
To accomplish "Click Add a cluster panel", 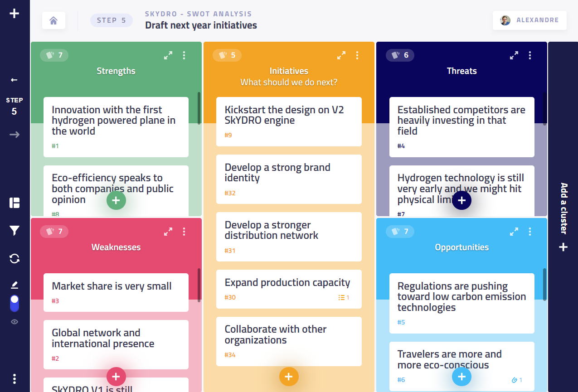I will click(x=563, y=217).
